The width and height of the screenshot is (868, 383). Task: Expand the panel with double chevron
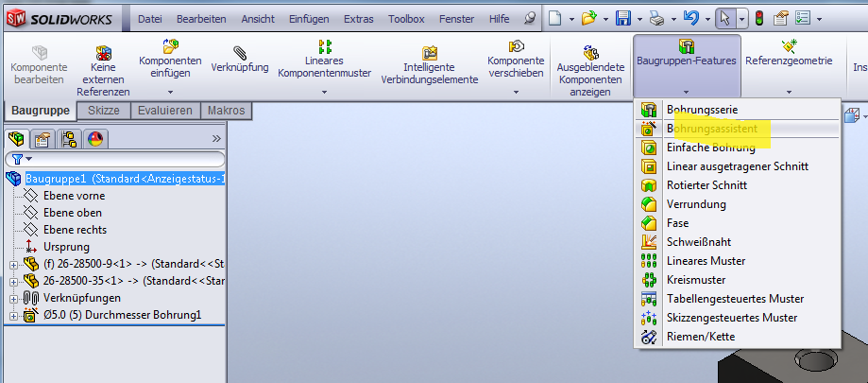tap(216, 139)
